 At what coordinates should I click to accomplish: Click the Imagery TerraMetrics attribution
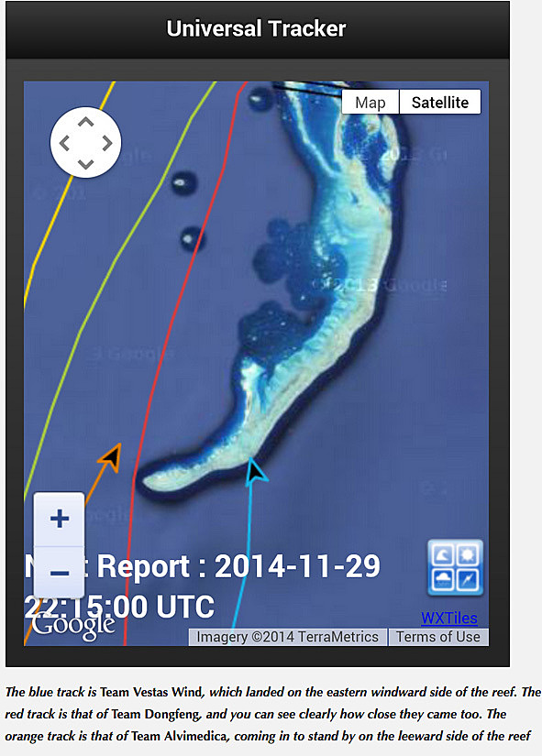pyautogui.click(x=288, y=637)
